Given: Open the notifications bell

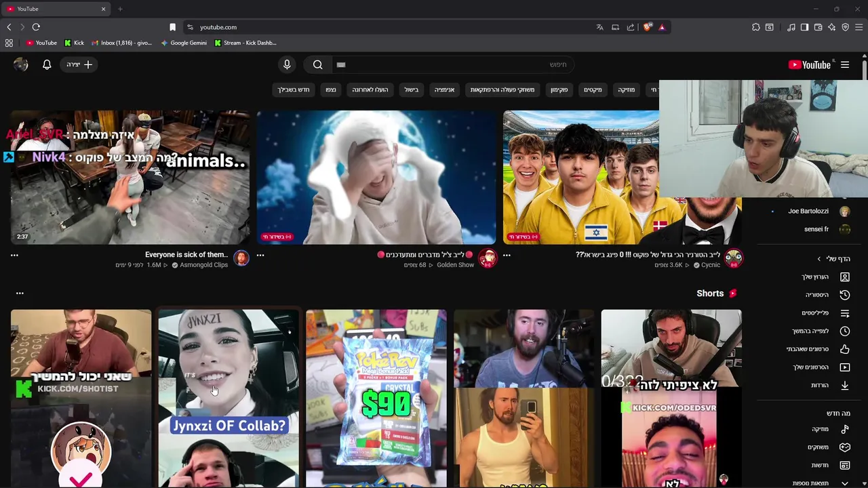Looking at the screenshot, I should coord(47,64).
